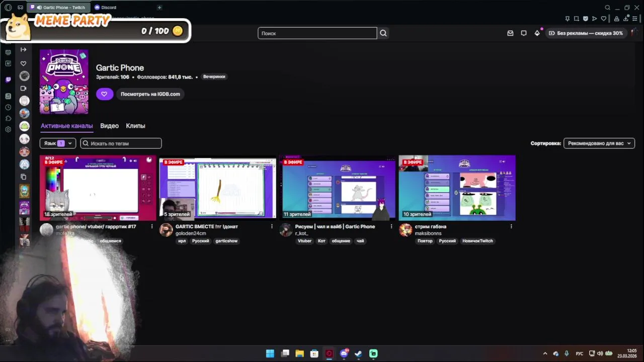Open File Explorer from the taskbar
The image size is (644, 362).
tap(299, 353)
